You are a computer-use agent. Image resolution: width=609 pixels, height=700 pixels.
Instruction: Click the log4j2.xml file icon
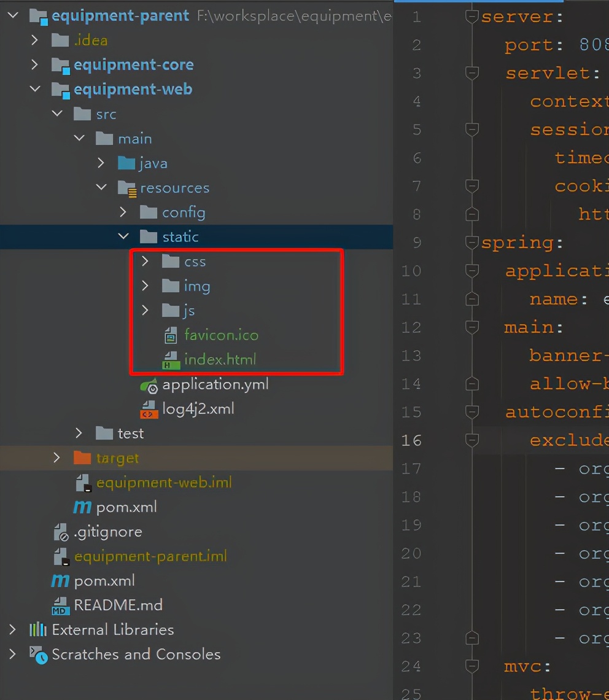click(x=149, y=410)
